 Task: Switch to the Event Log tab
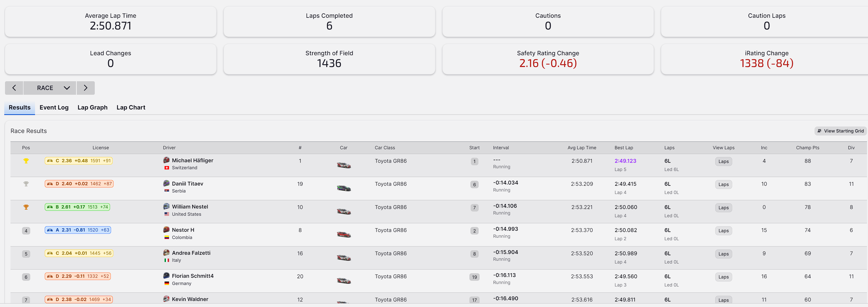coord(54,107)
